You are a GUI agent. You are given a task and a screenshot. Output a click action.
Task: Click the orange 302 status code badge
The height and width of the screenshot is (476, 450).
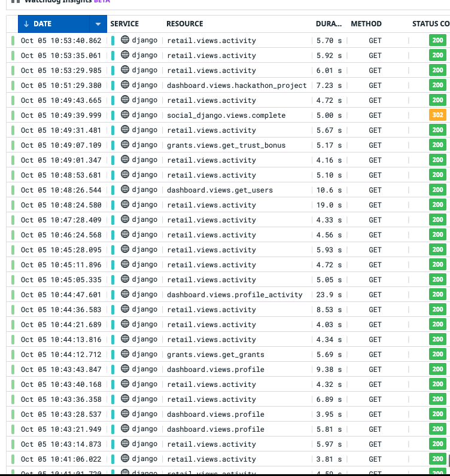pyautogui.click(x=437, y=115)
